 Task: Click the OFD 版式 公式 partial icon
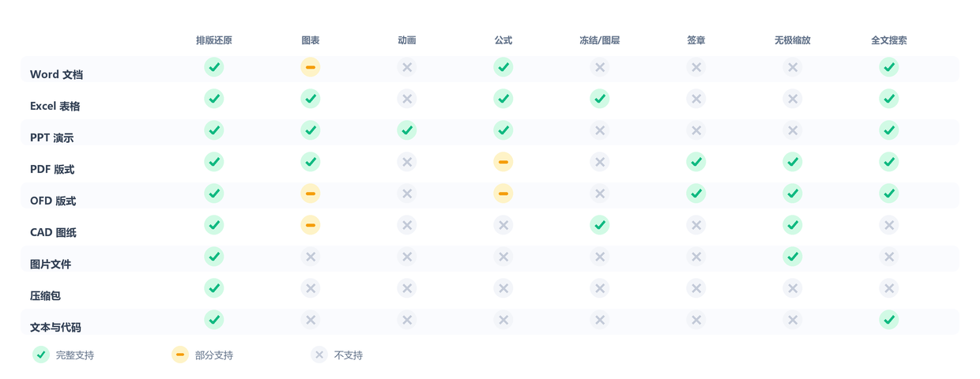click(x=503, y=193)
